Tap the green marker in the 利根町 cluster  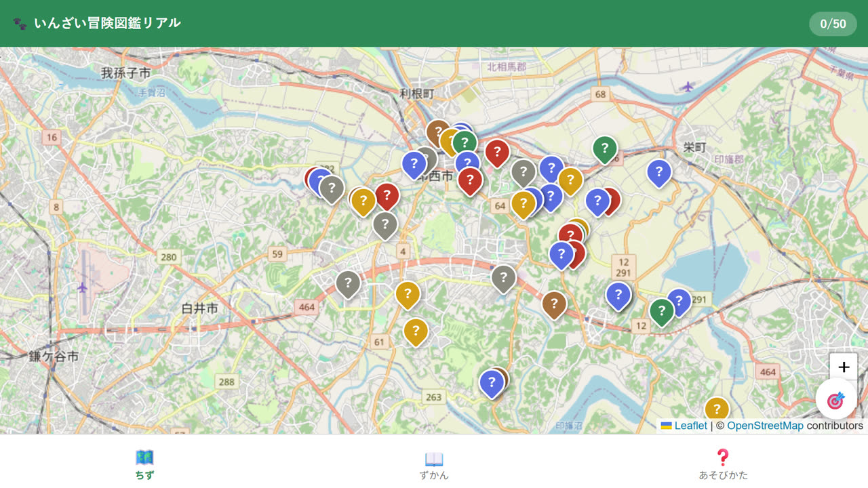465,144
